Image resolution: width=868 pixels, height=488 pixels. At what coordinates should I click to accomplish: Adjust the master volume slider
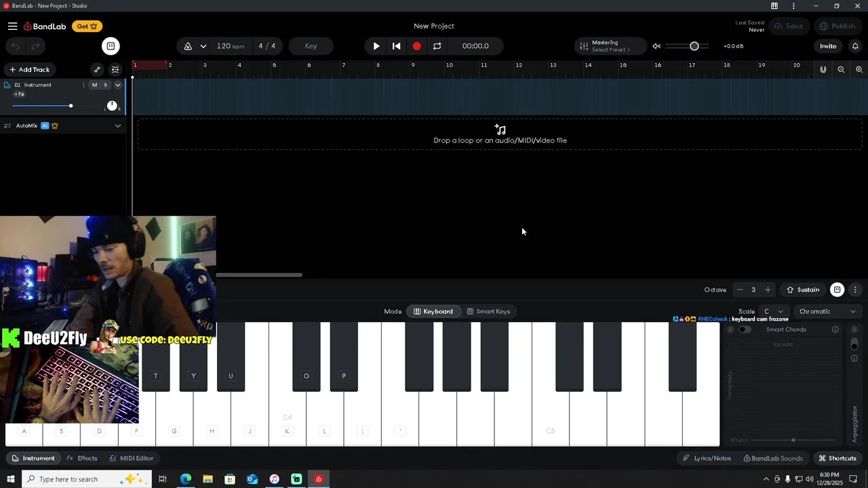pyautogui.click(x=687, y=46)
